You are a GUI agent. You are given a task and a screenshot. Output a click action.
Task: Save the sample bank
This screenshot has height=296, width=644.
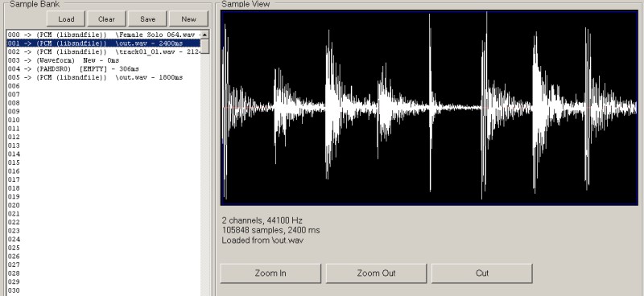click(x=147, y=18)
